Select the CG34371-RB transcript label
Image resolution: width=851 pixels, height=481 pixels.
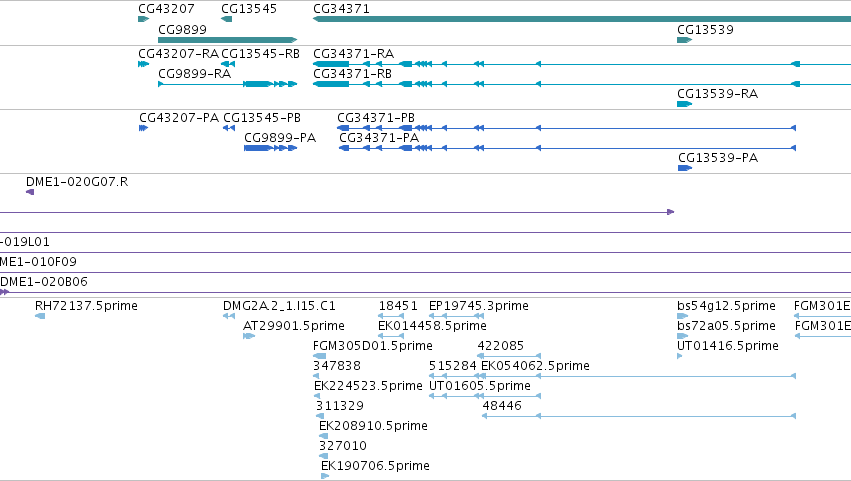pos(352,73)
